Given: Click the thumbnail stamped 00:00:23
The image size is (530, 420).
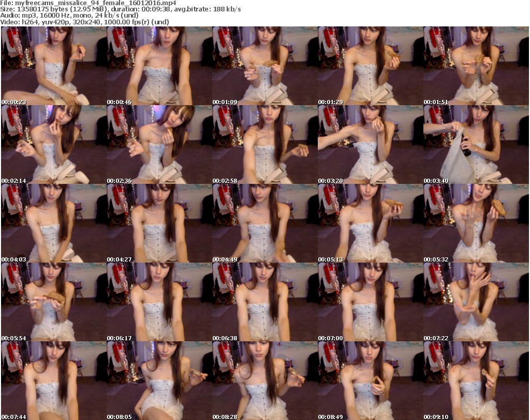Looking at the screenshot, I should pos(53,66).
